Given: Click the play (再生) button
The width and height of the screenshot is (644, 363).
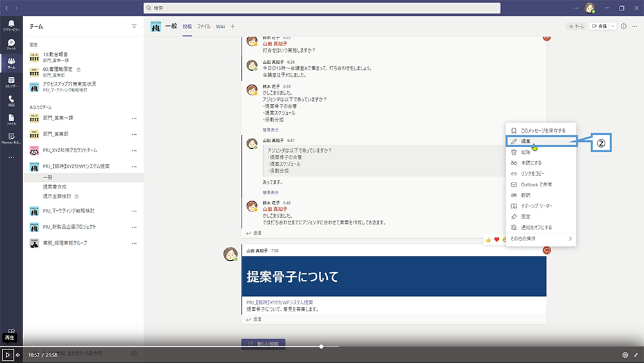Looking at the screenshot, I should (7, 355).
